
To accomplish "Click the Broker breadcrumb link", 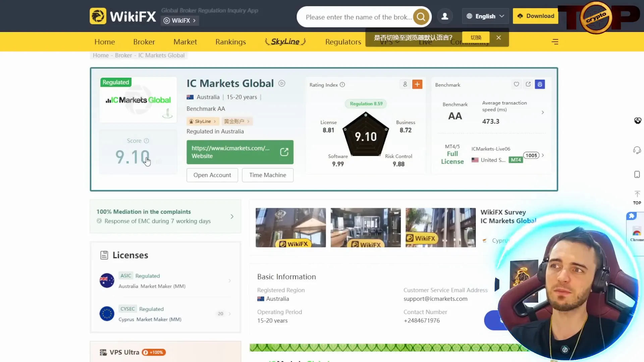I will tap(123, 55).
